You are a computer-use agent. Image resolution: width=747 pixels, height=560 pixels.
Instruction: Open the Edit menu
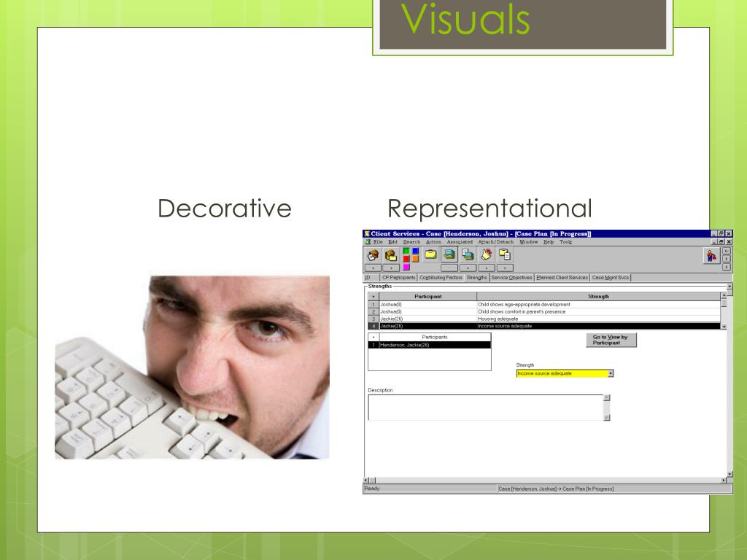[392, 242]
